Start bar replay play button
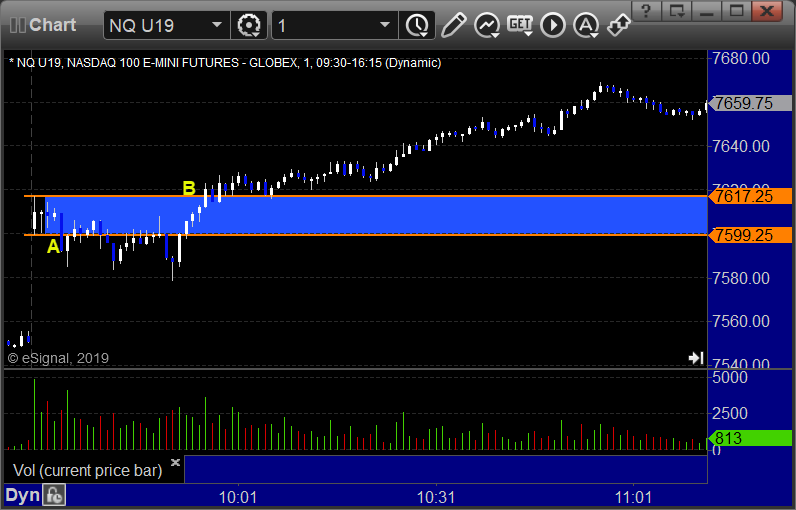Screen dimensions: 796x510 pyautogui.click(x=553, y=25)
